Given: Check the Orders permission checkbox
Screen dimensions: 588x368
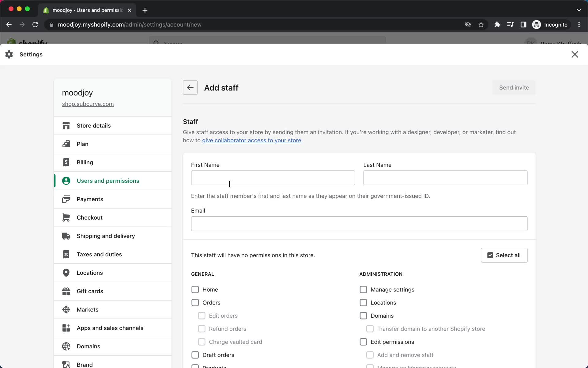Looking at the screenshot, I should pos(195,303).
